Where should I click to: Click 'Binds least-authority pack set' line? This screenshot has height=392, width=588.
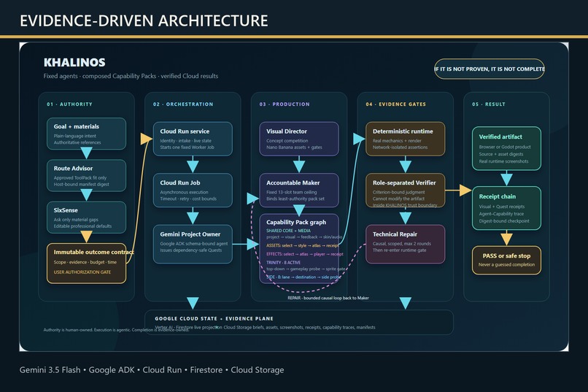pos(295,199)
